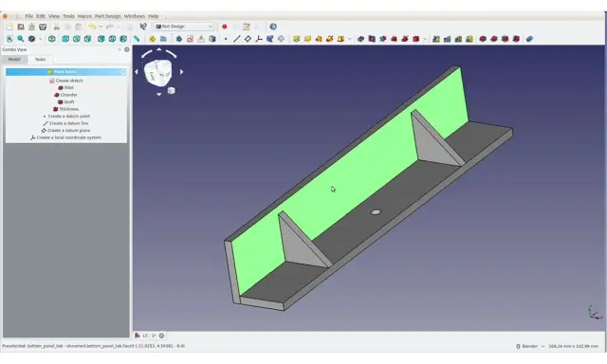Viewport: 607px width, 364px height.
Task: Click Thickness in the Face tools list
Action: (x=65, y=109)
